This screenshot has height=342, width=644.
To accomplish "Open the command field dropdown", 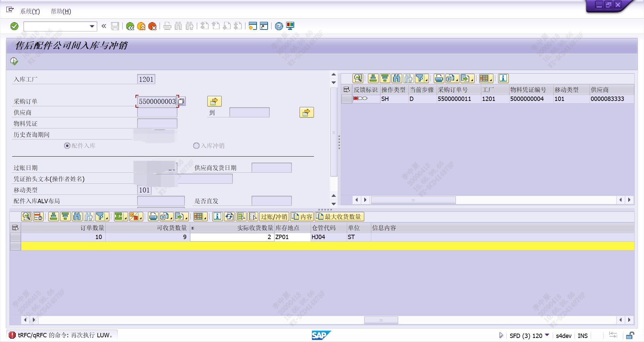I will (92, 26).
